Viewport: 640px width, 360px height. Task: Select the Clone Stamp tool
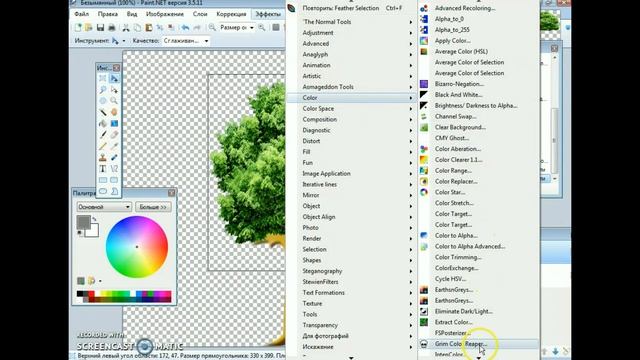(x=103, y=157)
